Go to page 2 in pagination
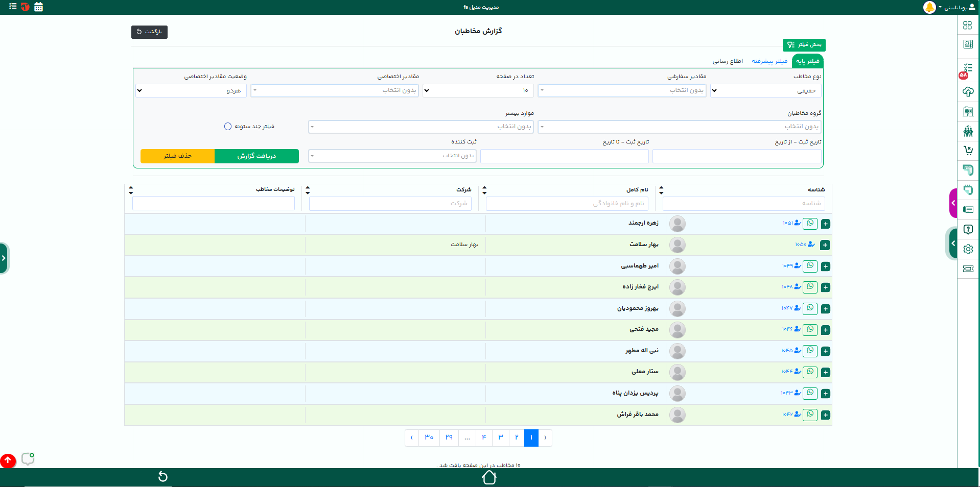This screenshot has width=980, height=487. point(517,437)
